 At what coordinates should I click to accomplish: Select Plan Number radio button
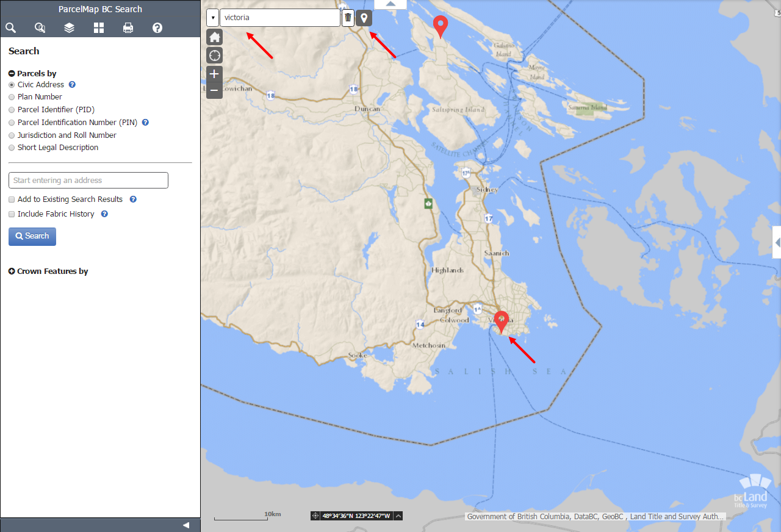pos(12,97)
